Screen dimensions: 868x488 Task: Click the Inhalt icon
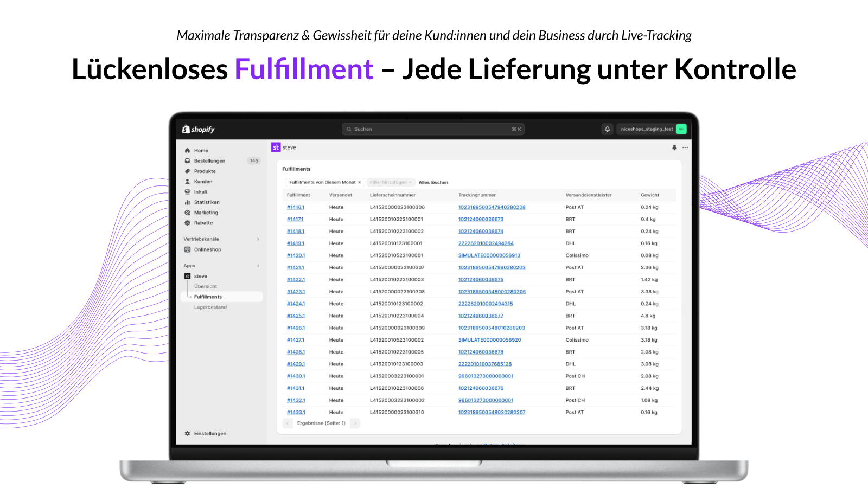click(x=187, y=192)
